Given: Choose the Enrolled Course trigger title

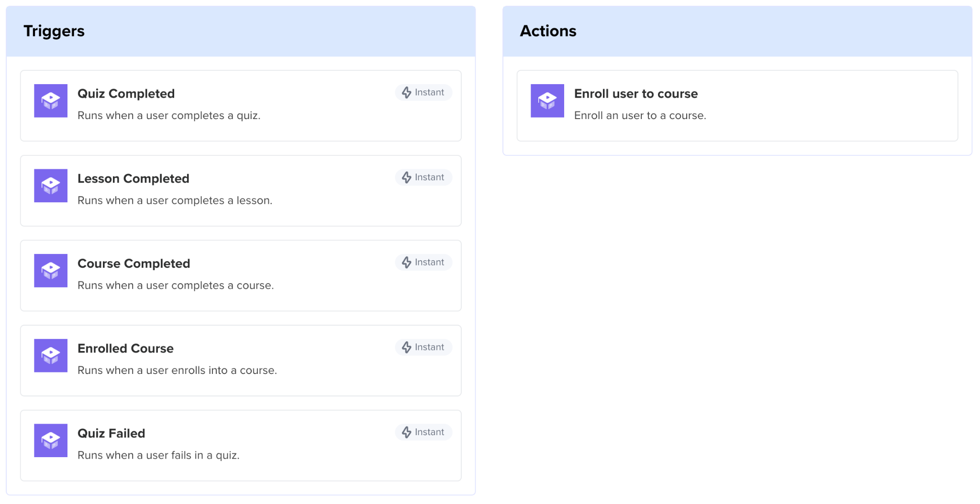Looking at the screenshot, I should click(x=125, y=349).
